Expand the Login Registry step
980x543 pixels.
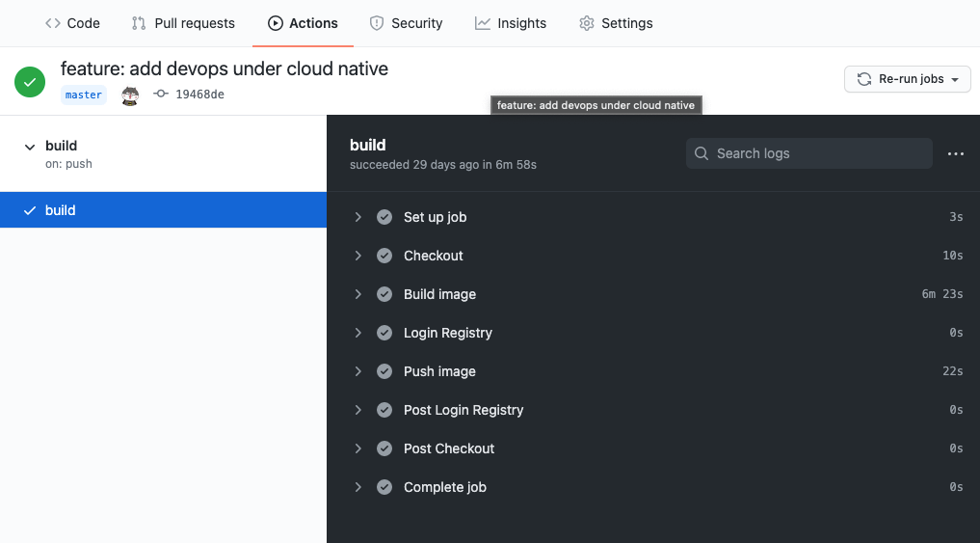[358, 333]
